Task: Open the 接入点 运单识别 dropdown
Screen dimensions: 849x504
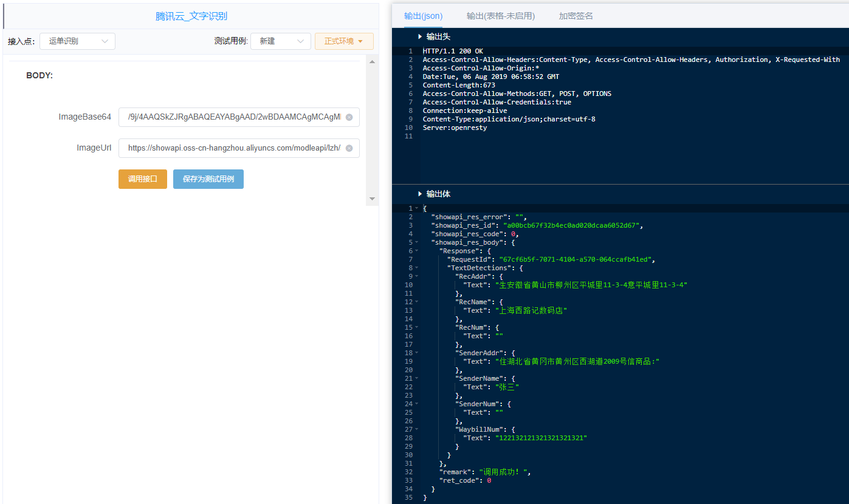Action: coord(77,41)
